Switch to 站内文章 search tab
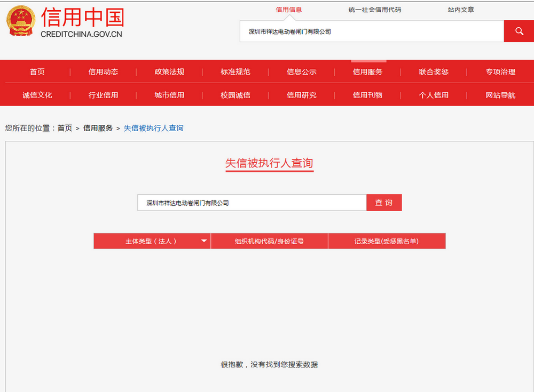Image resolution: width=534 pixels, height=392 pixels. tap(461, 10)
